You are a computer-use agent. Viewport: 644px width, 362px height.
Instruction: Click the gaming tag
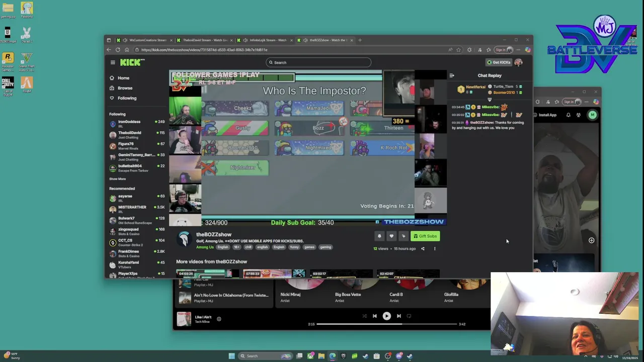tap(326, 247)
